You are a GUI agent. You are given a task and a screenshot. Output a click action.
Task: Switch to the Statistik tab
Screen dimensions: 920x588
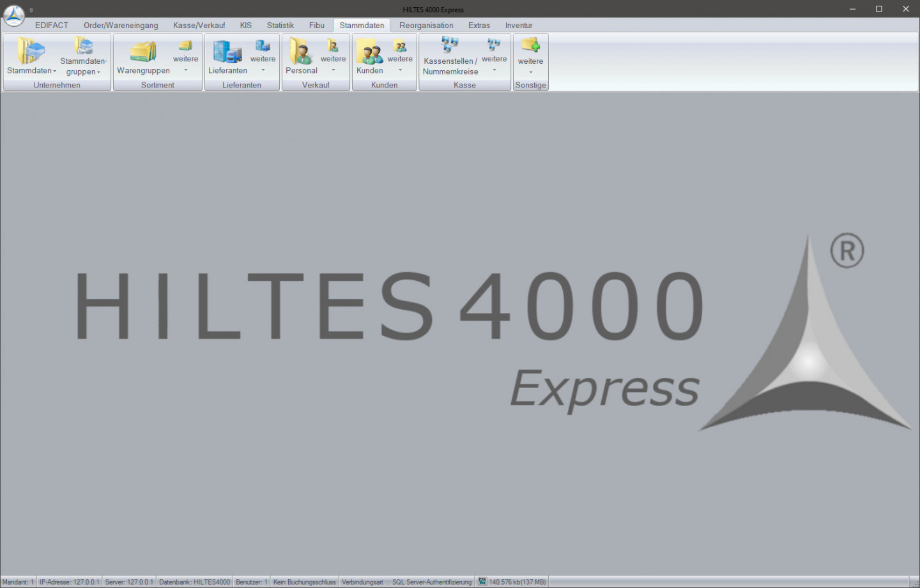tap(280, 26)
